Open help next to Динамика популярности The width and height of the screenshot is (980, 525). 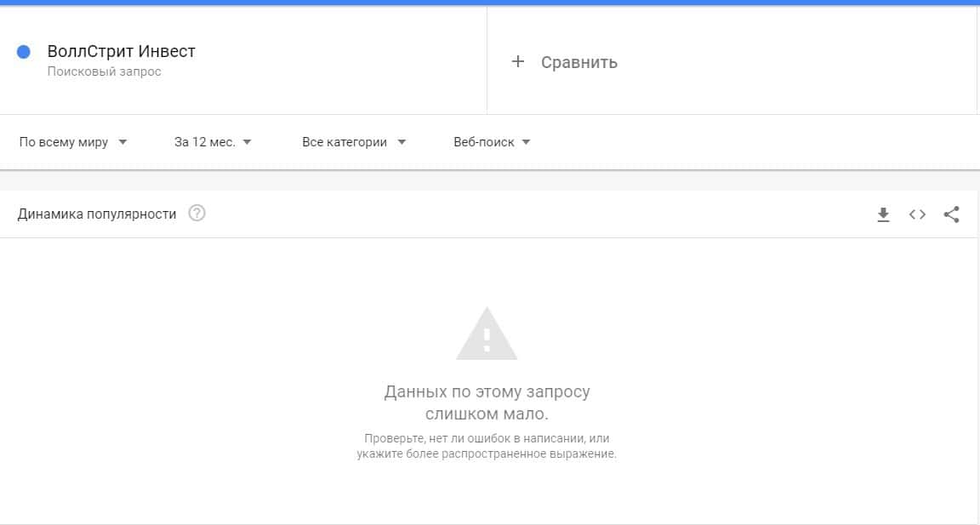pos(197,214)
